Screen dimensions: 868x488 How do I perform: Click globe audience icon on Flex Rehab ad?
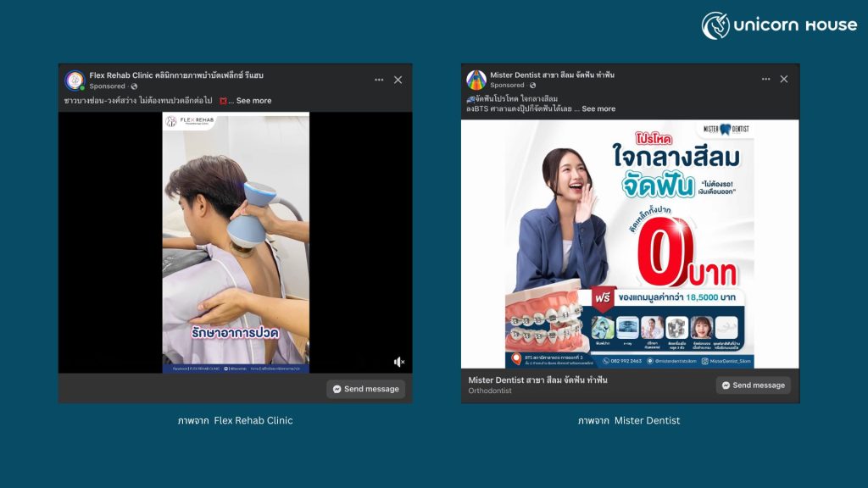coord(134,86)
